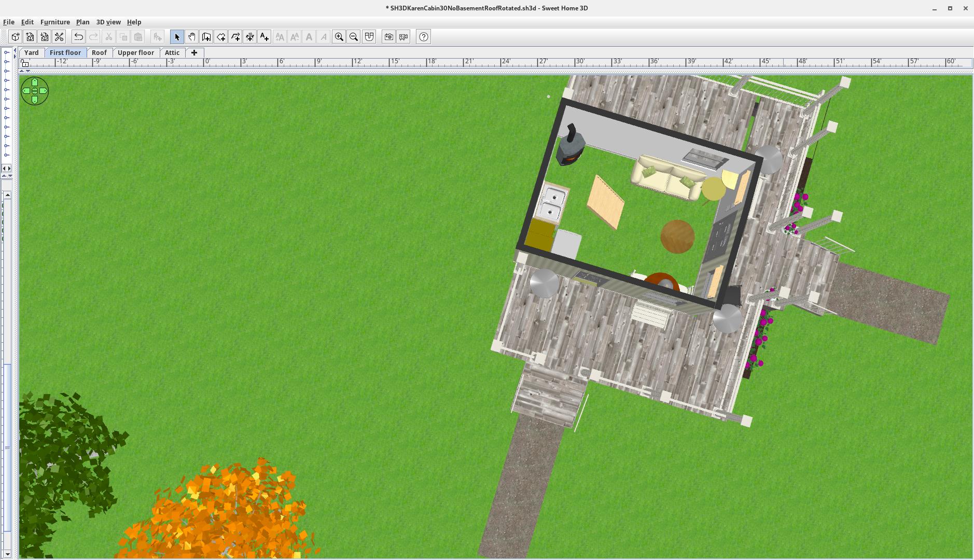Activate the Pan hand tool
The height and width of the screenshot is (560, 974).
[x=191, y=37]
